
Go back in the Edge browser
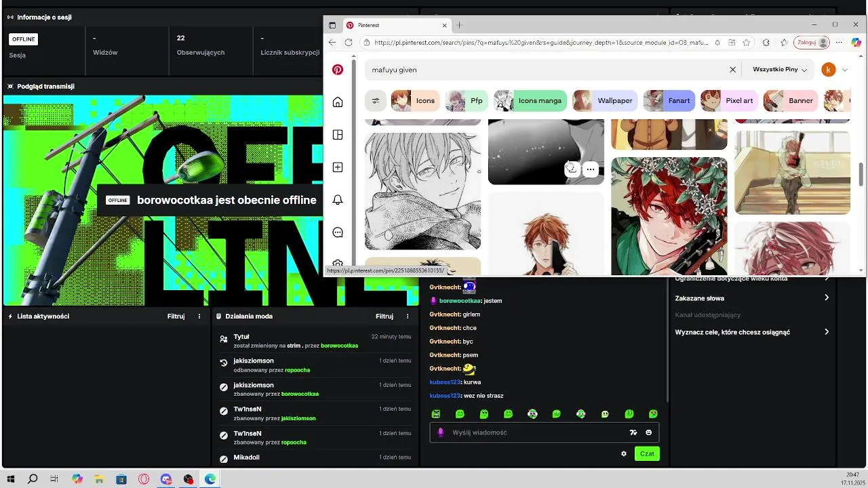pyautogui.click(x=332, y=42)
